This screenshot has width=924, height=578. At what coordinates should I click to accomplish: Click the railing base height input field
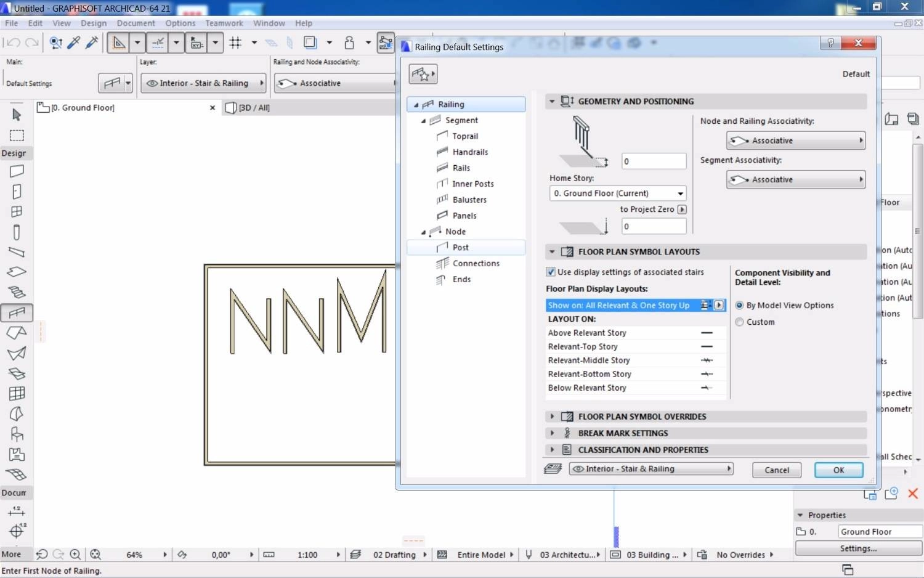click(x=654, y=161)
